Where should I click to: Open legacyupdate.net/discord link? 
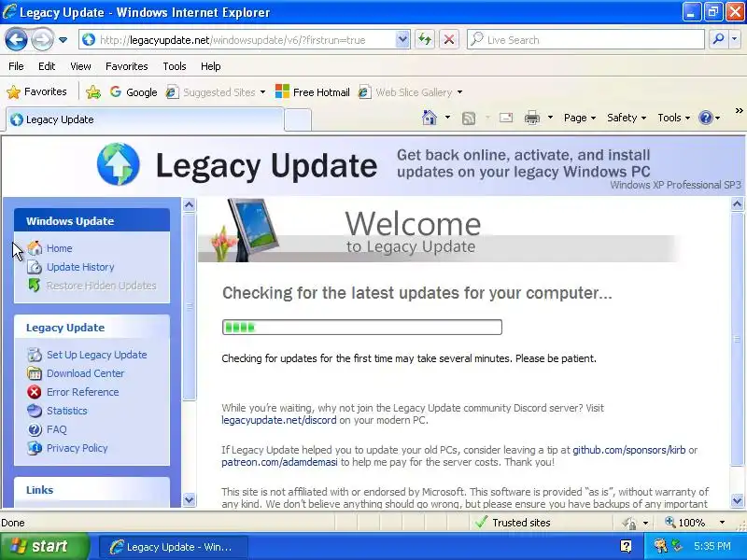[x=278, y=420]
